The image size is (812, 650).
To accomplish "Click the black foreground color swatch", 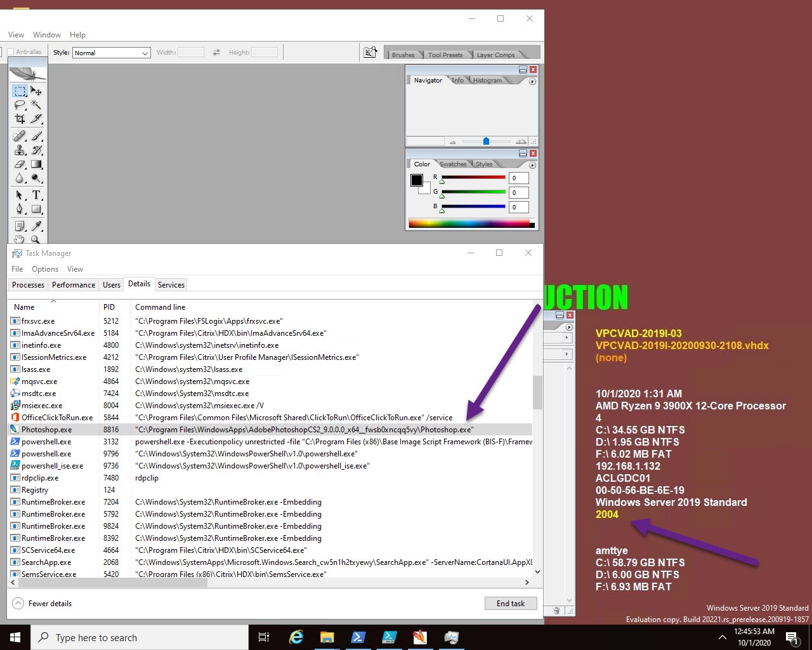I will [417, 180].
